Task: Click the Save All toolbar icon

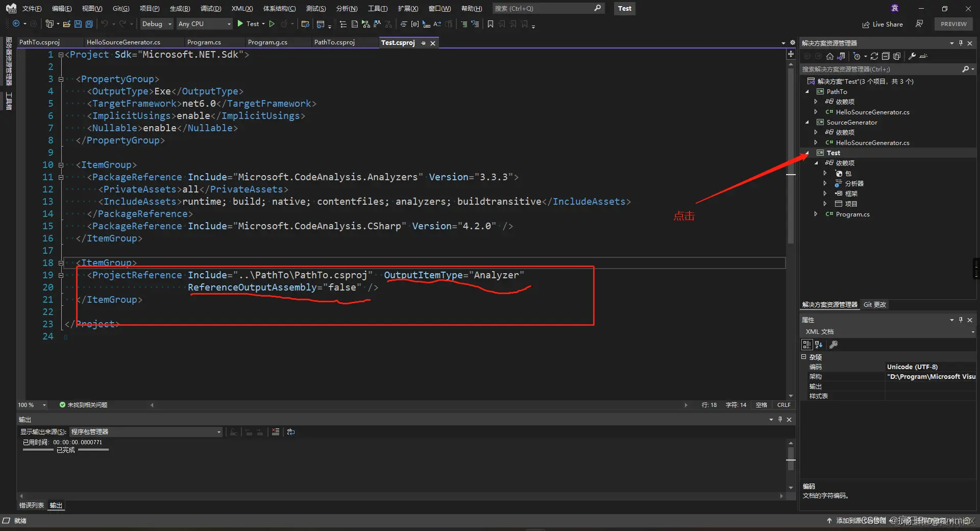Action: [x=89, y=24]
